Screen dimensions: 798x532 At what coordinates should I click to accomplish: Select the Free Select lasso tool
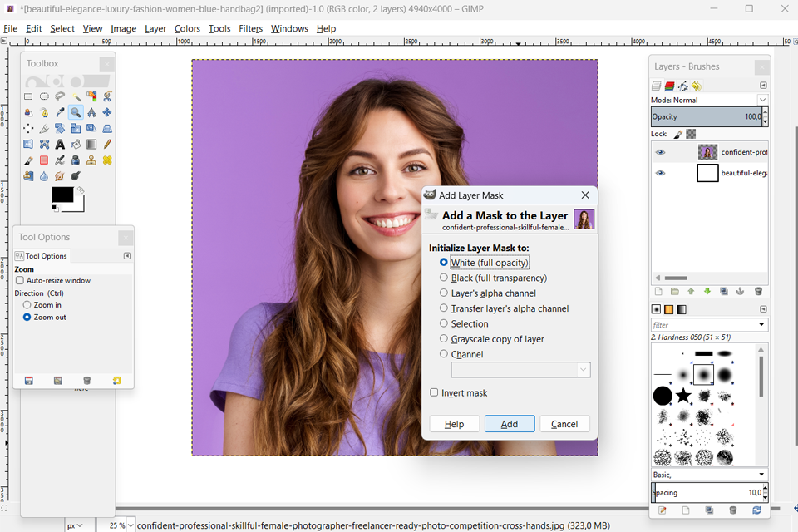(x=60, y=96)
